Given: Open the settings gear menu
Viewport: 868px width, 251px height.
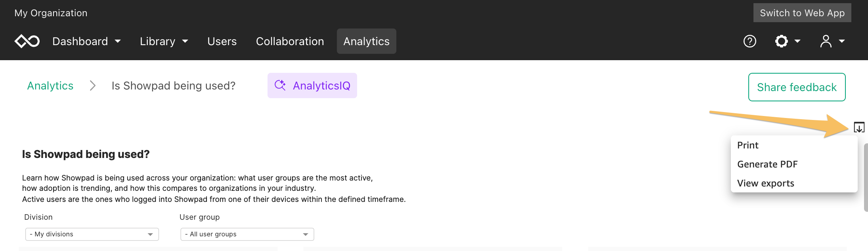Looking at the screenshot, I should [x=788, y=41].
